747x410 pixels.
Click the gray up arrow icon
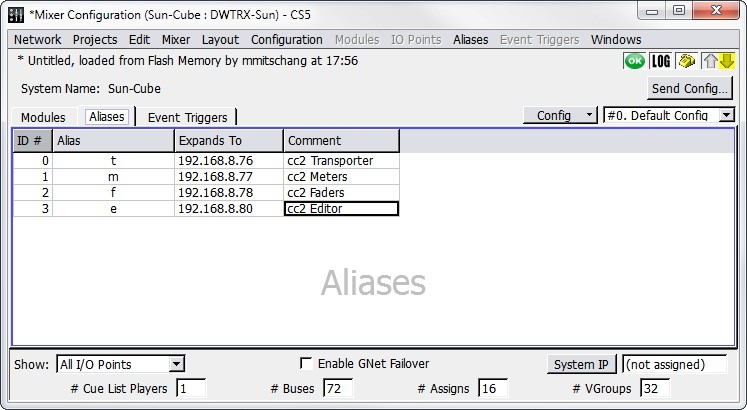(x=709, y=61)
